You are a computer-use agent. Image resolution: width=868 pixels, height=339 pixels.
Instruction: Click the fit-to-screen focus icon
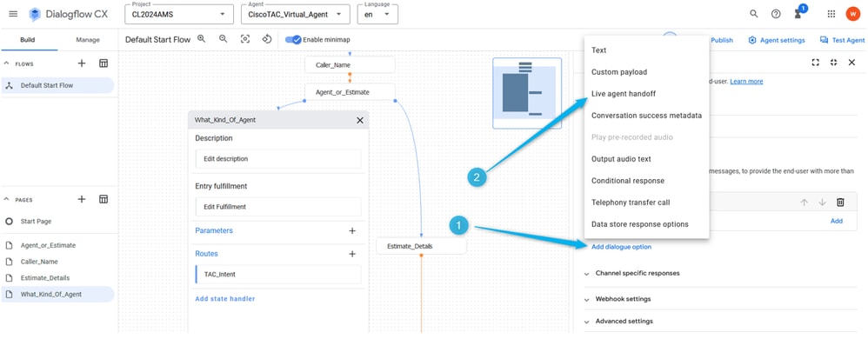244,39
